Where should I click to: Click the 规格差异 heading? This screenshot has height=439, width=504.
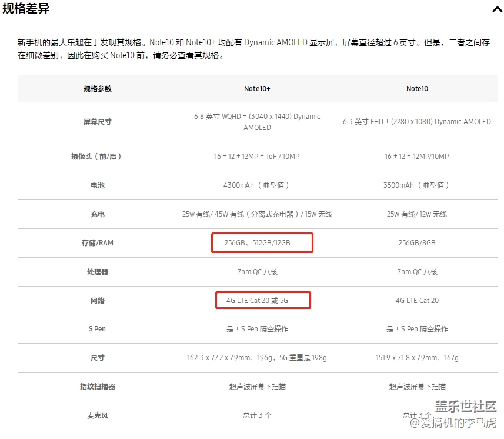(x=26, y=9)
